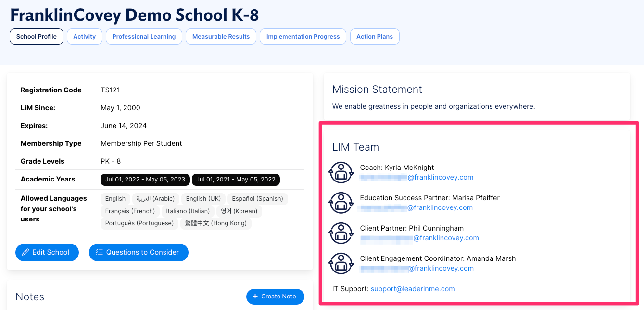
Task: View the Implementation Progress tab
Action: [303, 37]
